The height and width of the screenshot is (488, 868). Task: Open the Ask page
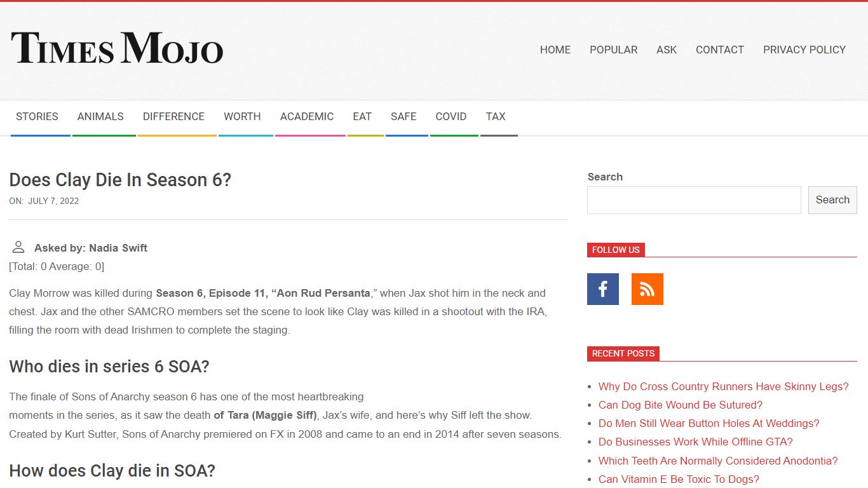pyautogui.click(x=667, y=50)
